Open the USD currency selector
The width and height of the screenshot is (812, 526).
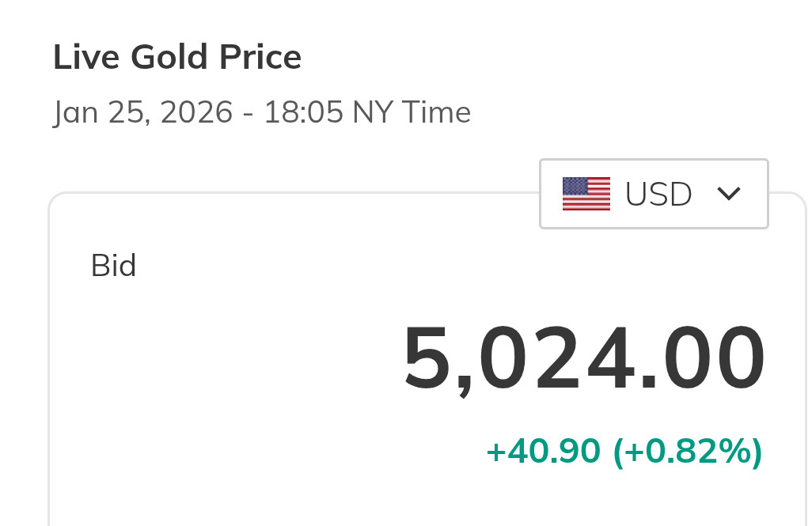coord(654,194)
